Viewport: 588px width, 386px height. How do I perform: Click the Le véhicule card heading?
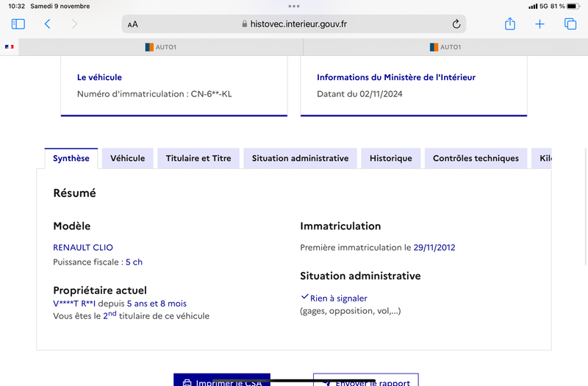[x=99, y=77]
